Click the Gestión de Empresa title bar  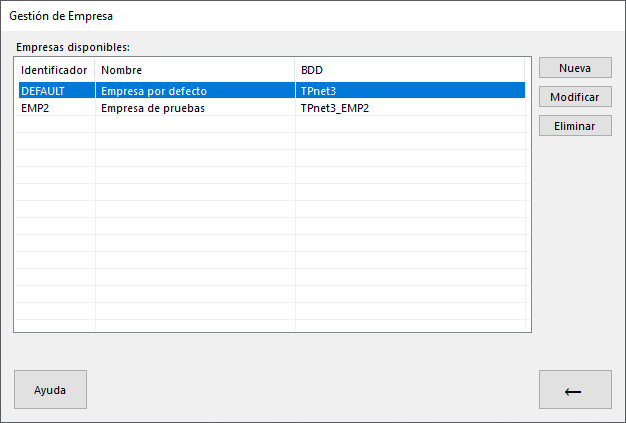313,16
